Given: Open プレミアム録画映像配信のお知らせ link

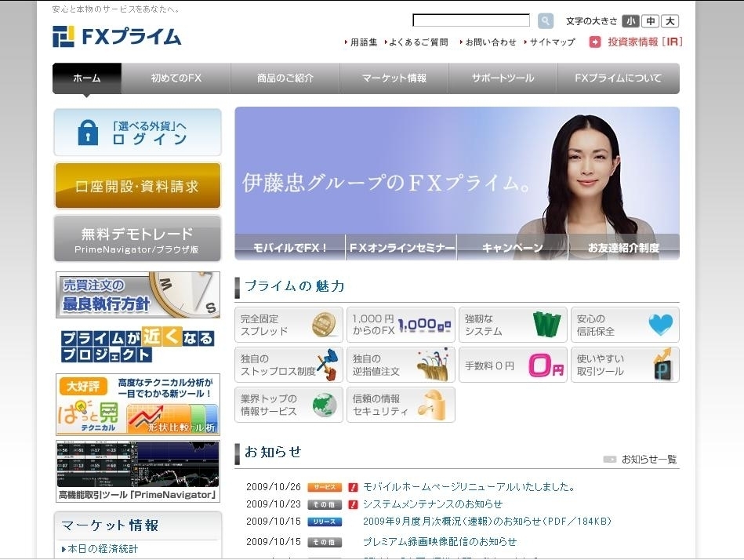Looking at the screenshot, I should pos(440,541).
